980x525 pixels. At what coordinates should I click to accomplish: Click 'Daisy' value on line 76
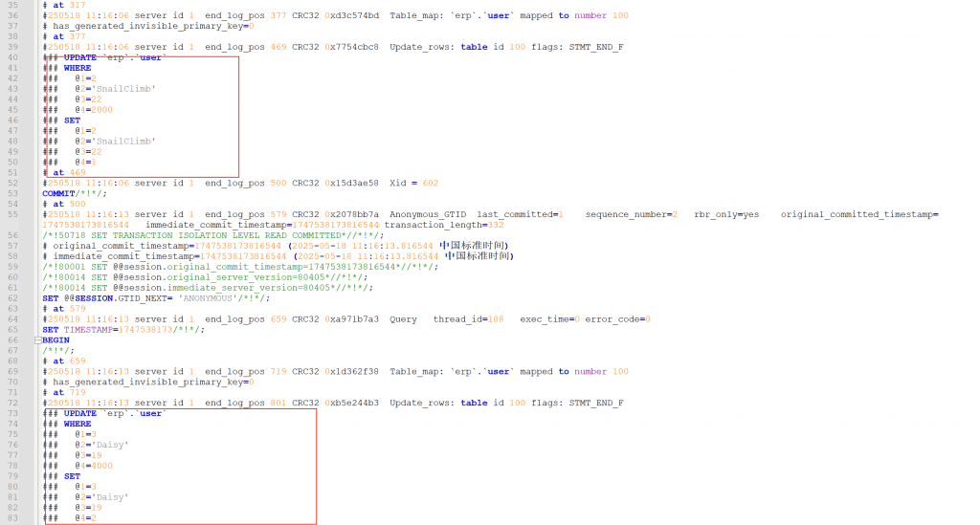[x=110, y=445]
